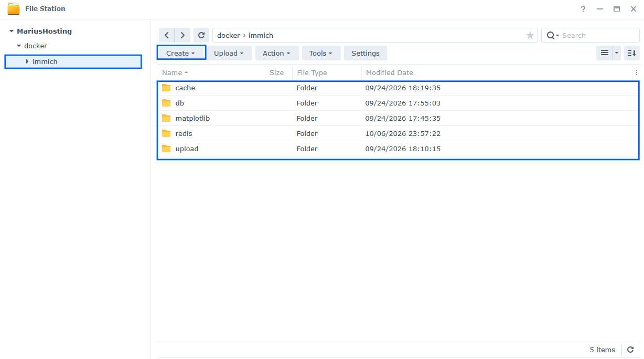Click the 5 items status text
644x359 pixels.
coord(603,350)
